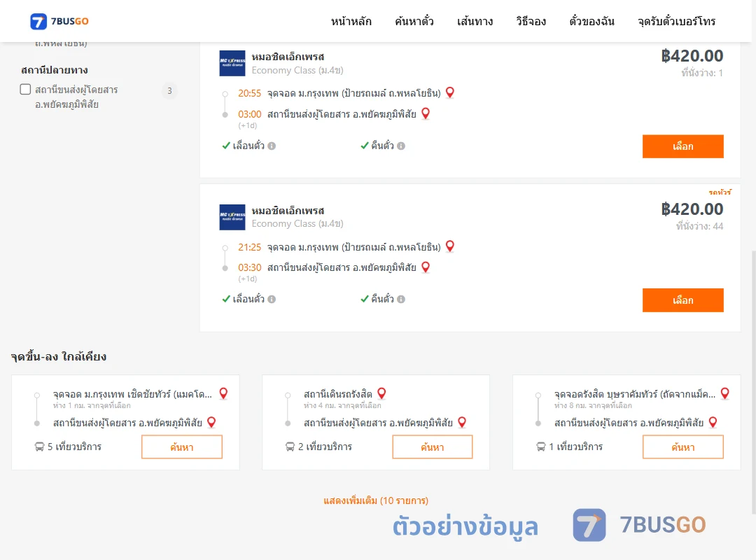Open the หน้าหลัก menu item
Image resolution: width=756 pixels, height=560 pixels.
point(351,21)
